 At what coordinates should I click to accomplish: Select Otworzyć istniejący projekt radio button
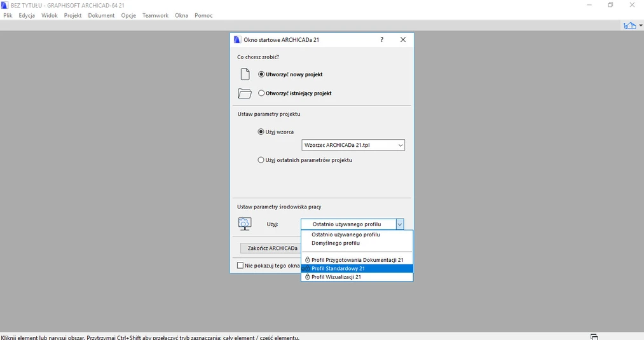coord(261,93)
